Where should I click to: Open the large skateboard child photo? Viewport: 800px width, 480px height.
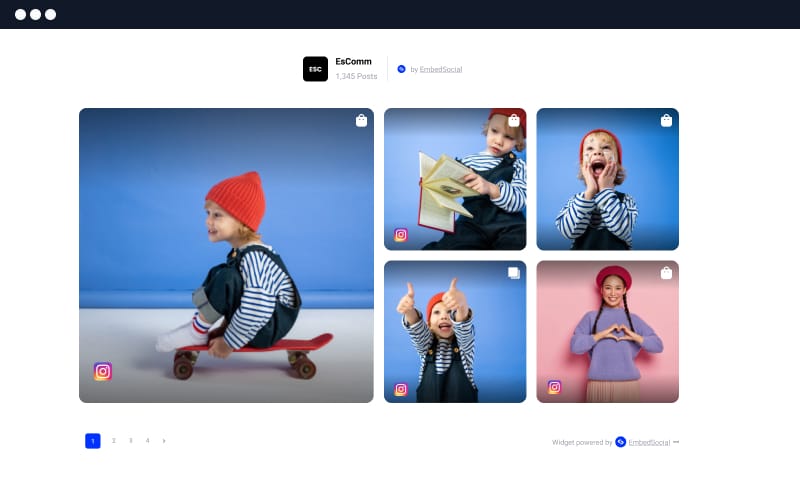[x=226, y=255]
